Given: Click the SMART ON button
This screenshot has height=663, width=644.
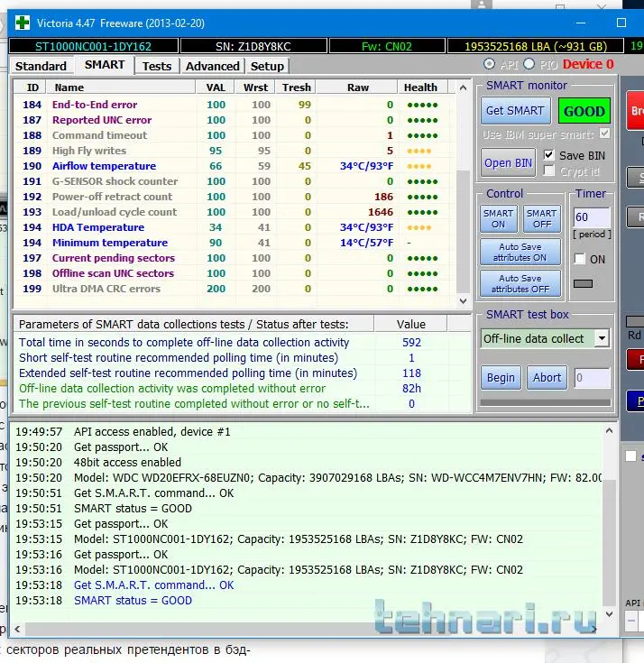Looking at the screenshot, I should (499, 218).
